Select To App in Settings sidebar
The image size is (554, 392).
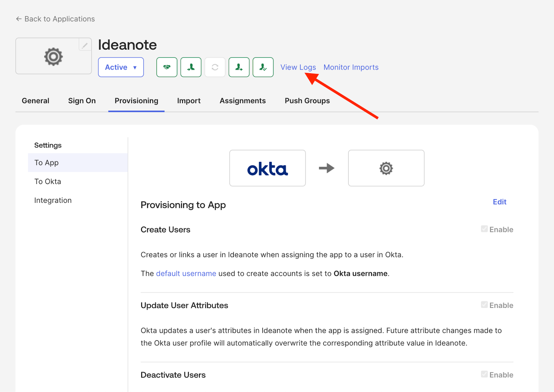click(78, 163)
